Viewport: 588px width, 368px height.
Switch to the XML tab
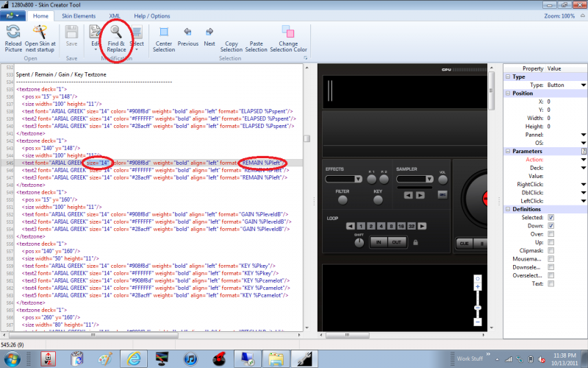(115, 15)
